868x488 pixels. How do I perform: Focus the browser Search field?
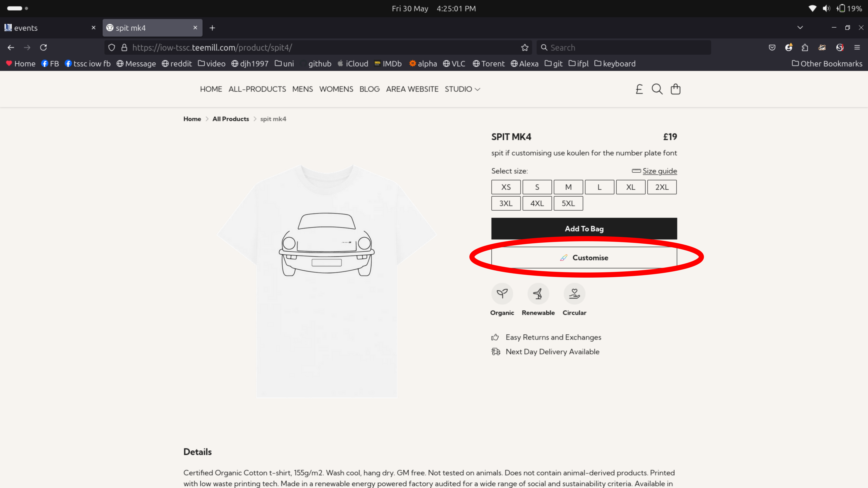(x=624, y=47)
